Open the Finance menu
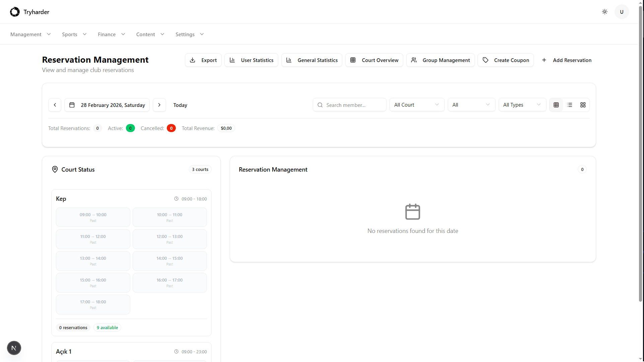 (112, 34)
